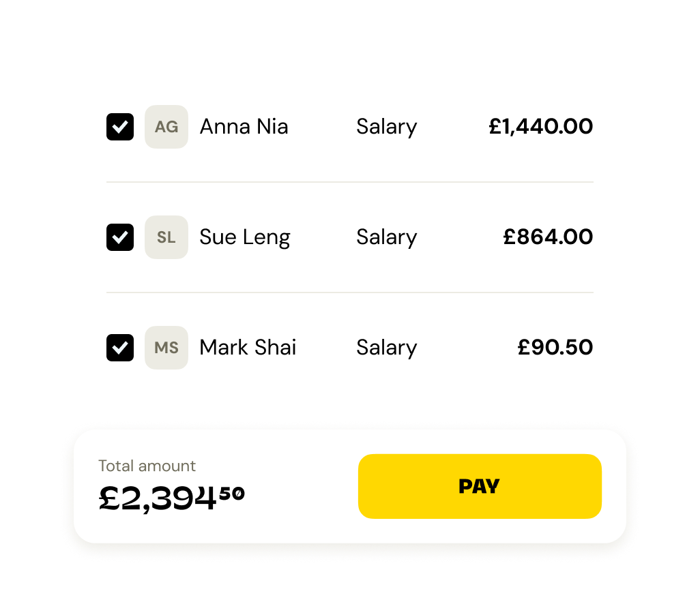Select Mark Shai's name
Image resolution: width=700 pixels, height=600 pixels.
(x=247, y=348)
